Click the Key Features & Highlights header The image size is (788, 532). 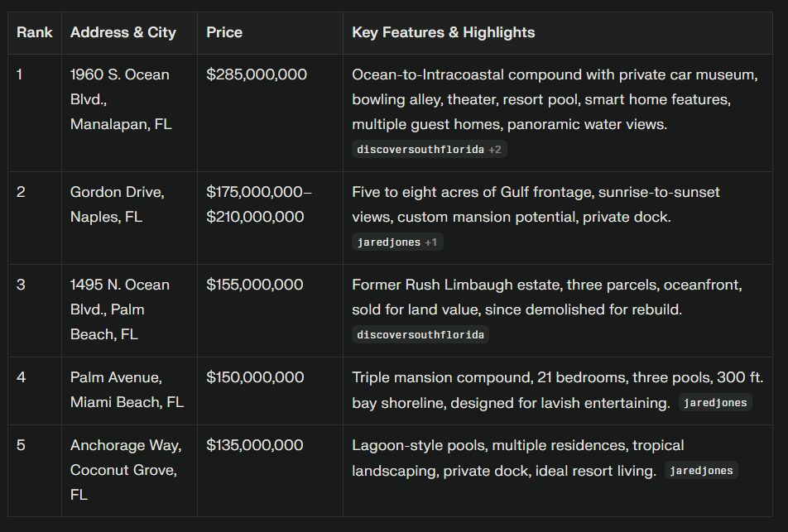(444, 33)
